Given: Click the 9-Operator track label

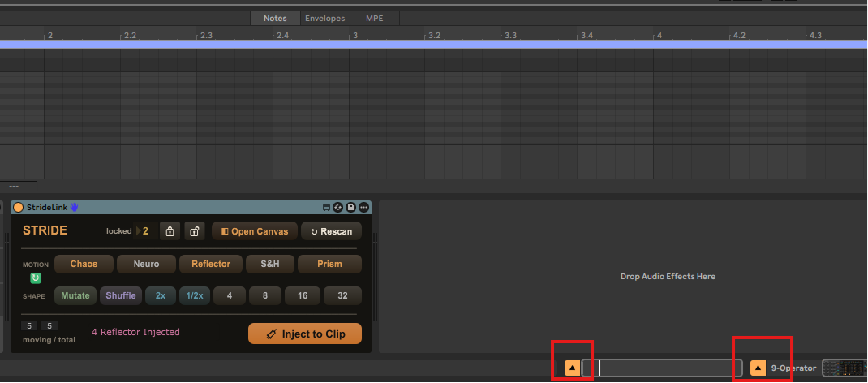Looking at the screenshot, I should click(x=794, y=368).
